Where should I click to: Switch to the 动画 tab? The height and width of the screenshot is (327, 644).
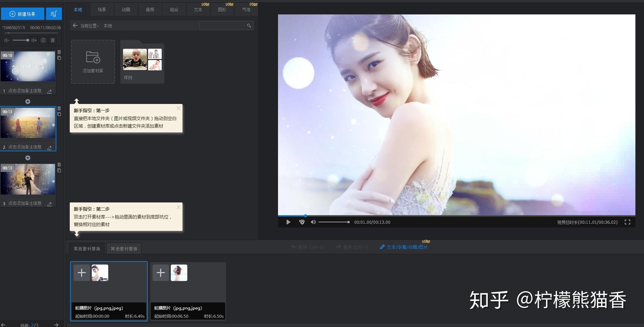(x=126, y=10)
